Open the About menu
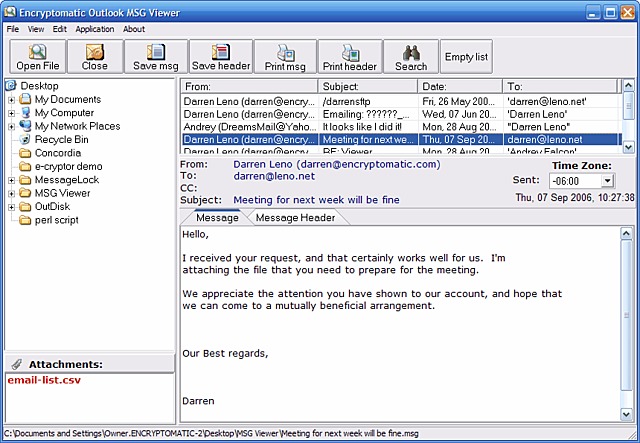The height and width of the screenshot is (443, 640). (134, 29)
